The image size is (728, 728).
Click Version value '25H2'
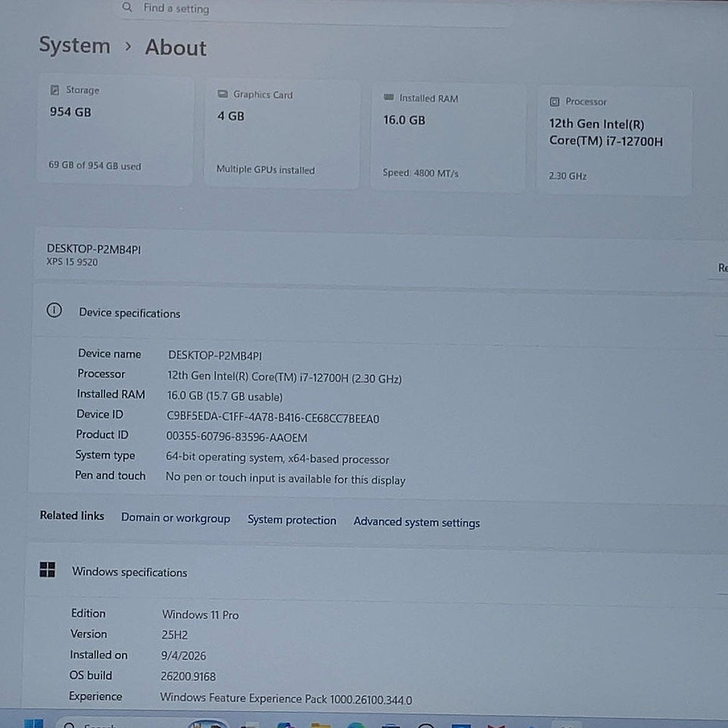click(174, 635)
